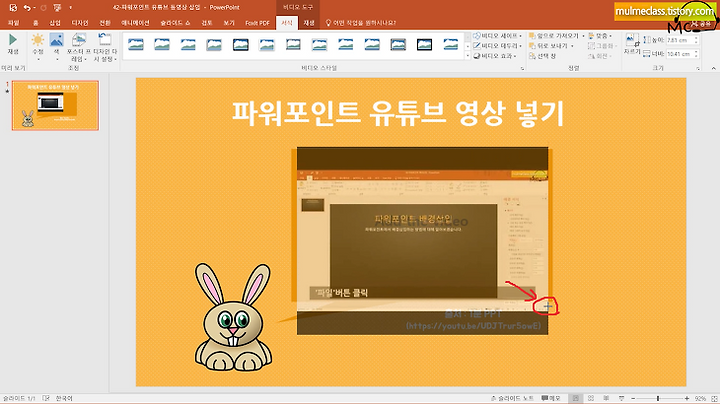Apply the fourth video style thumbnail
The width and height of the screenshot is (720, 404).
pos(214,45)
